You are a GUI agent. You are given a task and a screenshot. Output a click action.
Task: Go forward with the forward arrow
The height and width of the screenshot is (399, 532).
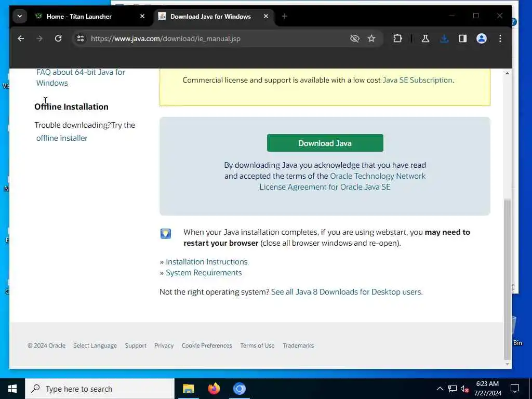(x=39, y=38)
